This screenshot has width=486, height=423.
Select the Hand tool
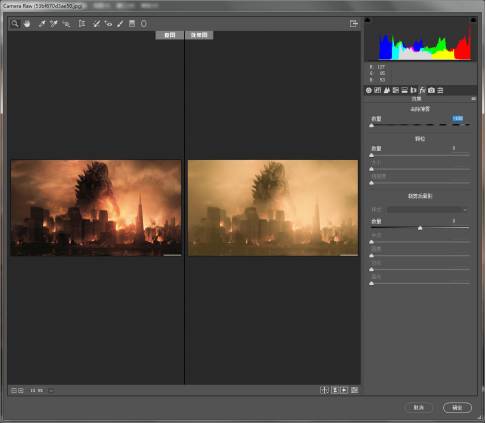[x=27, y=24]
